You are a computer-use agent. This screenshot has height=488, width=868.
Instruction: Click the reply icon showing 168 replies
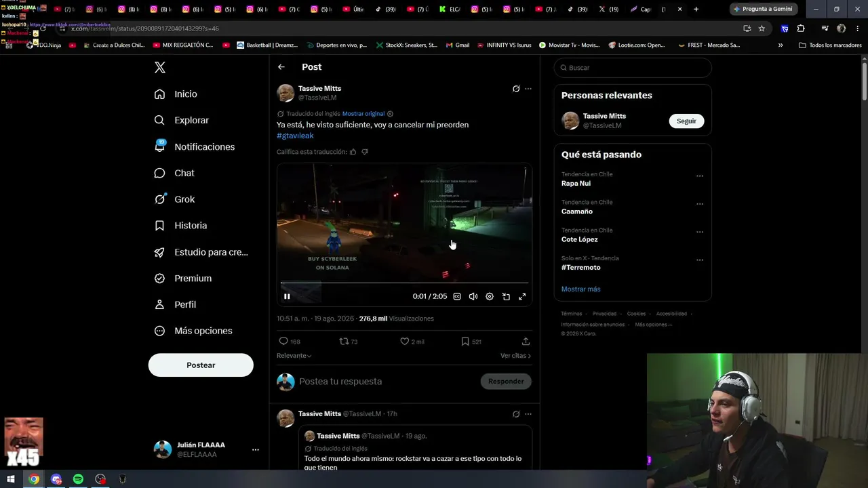pyautogui.click(x=283, y=342)
